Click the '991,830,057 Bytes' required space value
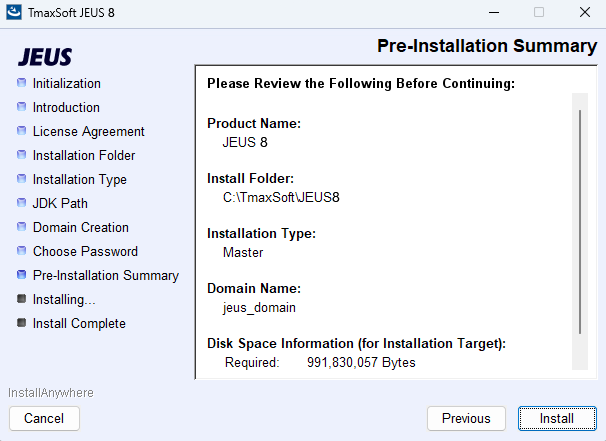Image resolution: width=606 pixels, height=441 pixels. pos(361,363)
